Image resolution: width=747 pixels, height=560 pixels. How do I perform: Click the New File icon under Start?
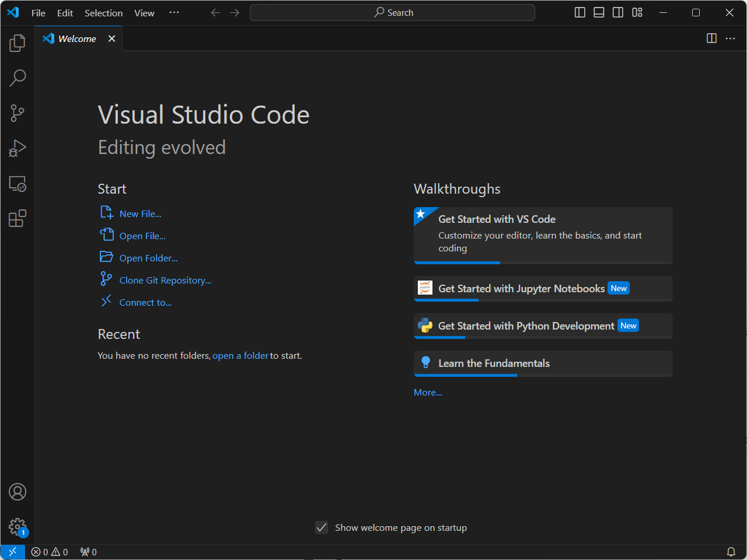(106, 212)
